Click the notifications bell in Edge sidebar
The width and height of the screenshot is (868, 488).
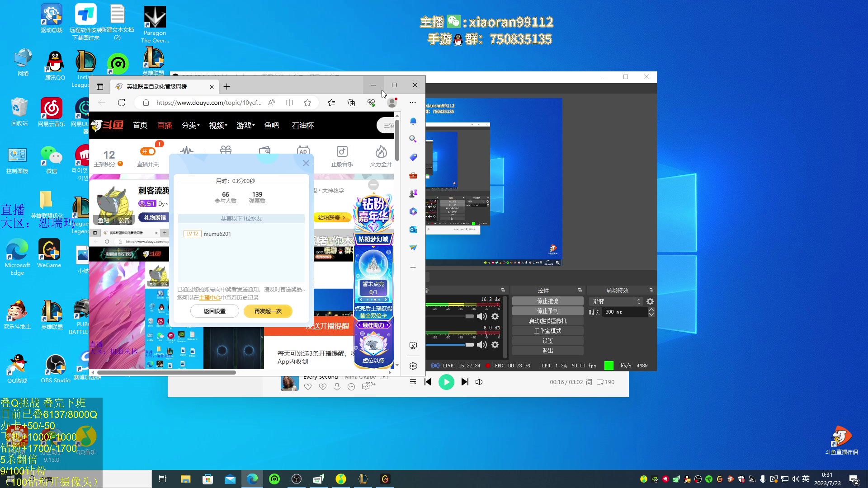[413, 121]
